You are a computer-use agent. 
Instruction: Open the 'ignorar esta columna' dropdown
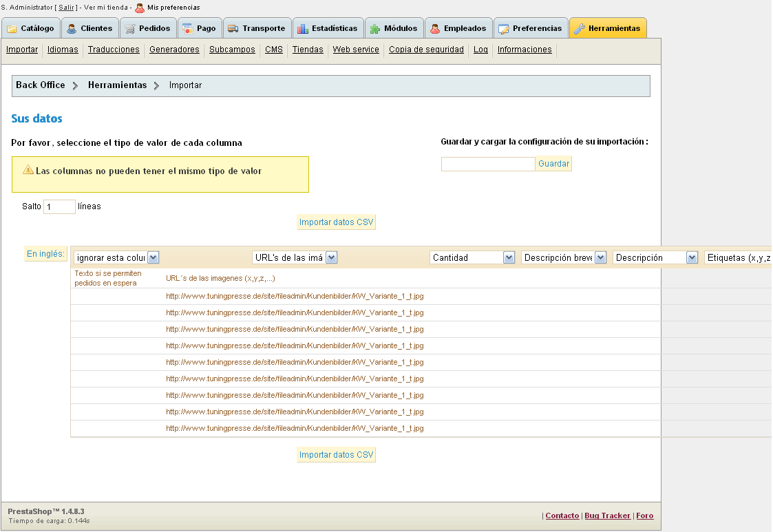[x=116, y=257]
